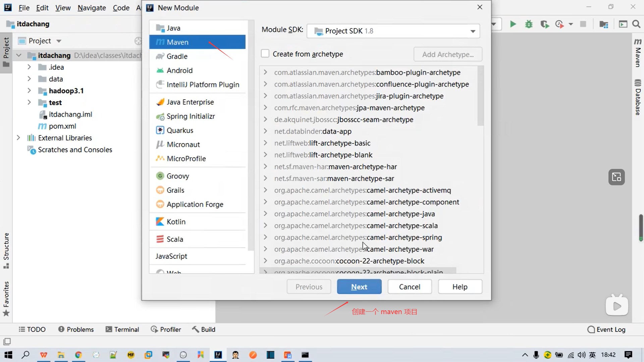The image size is (644, 362).
Task: Expand External Libraries tree node
Action: point(18,138)
